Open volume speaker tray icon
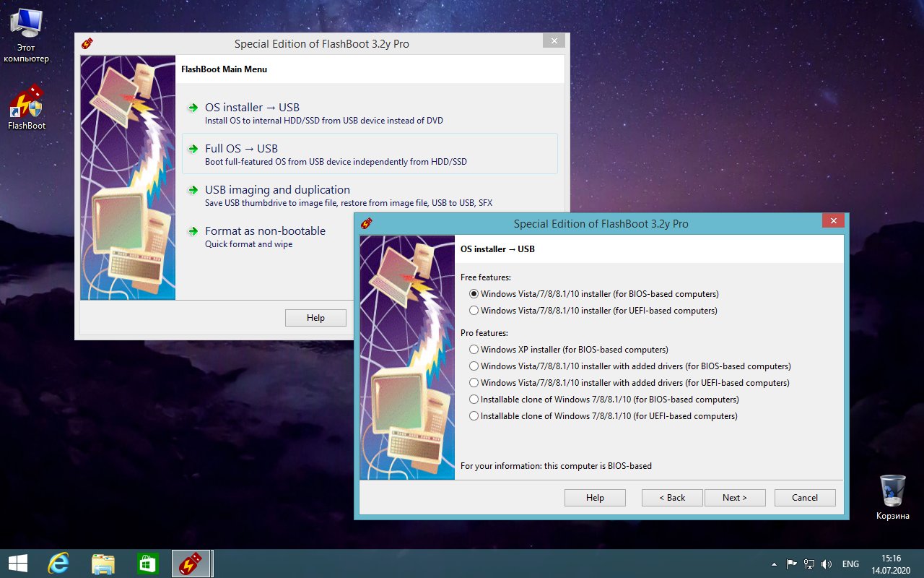 pyautogui.click(x=827, y=564)
